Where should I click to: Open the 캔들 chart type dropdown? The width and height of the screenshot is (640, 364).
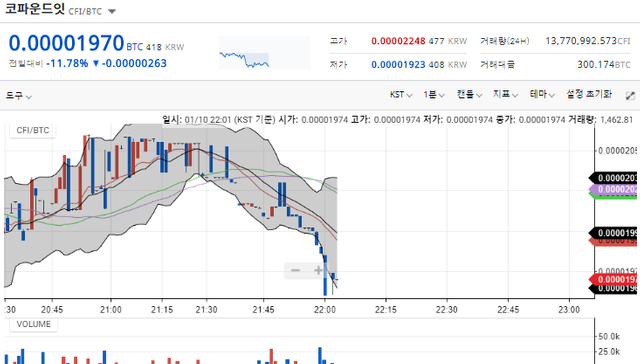[x=469, y=95]
